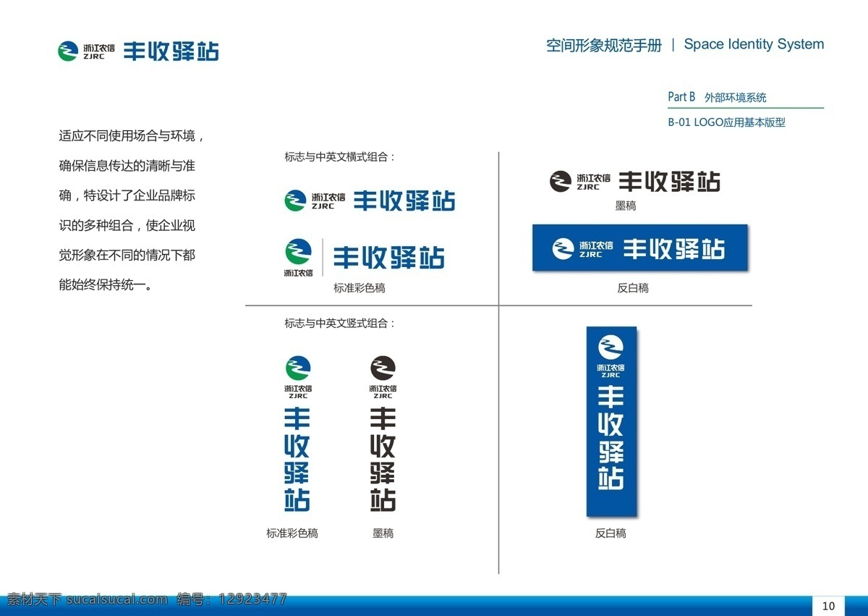Screen dimensions: 868x616
Task: Click the subtitle B-01 LOGO应用基本版型
Action: point(726,122)
